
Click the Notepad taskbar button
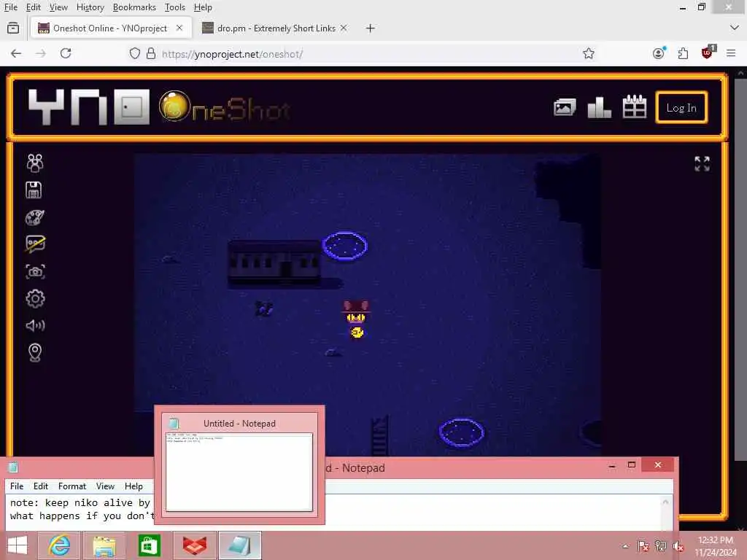click(239, 545)
